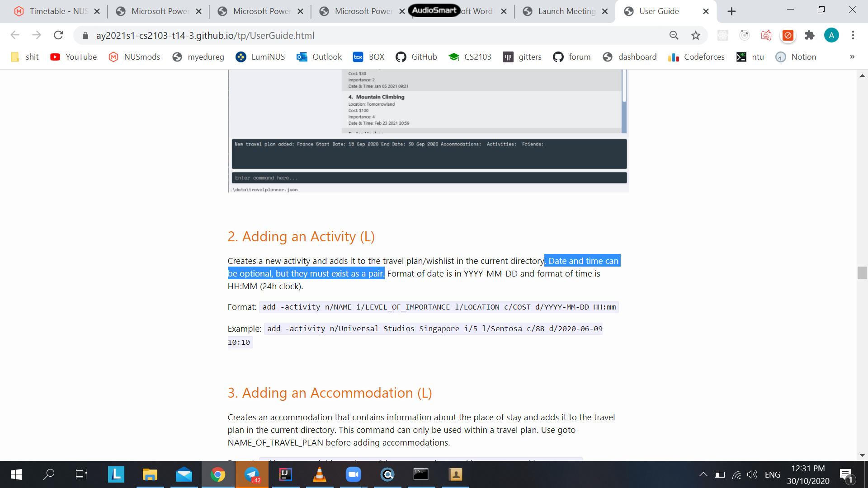Open the Zoom app in taskbar
Viewport: 868px width, 488px height.
(x=353, y=474)
